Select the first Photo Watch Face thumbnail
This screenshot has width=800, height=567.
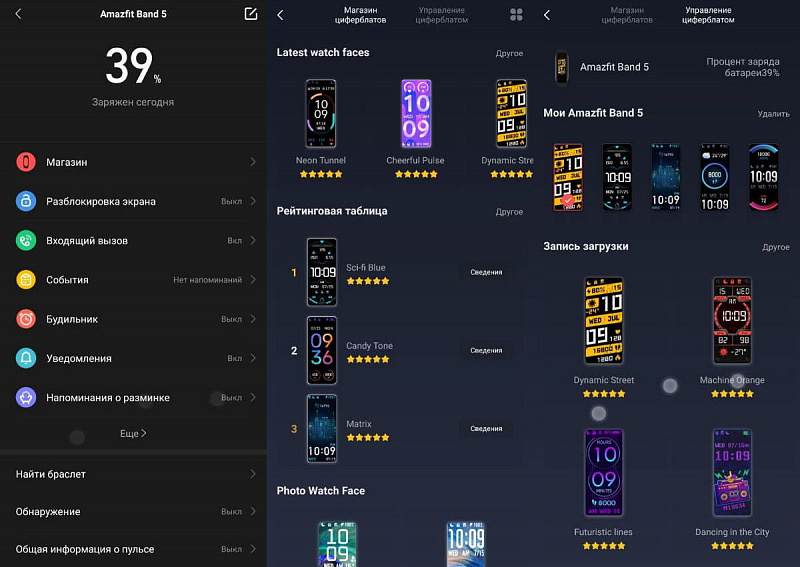click(x=337, y=544)
